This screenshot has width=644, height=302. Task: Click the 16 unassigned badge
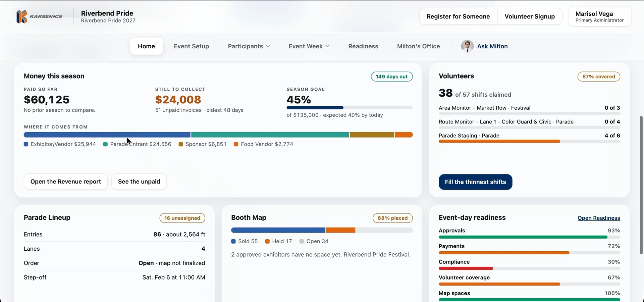pos(182,218)
